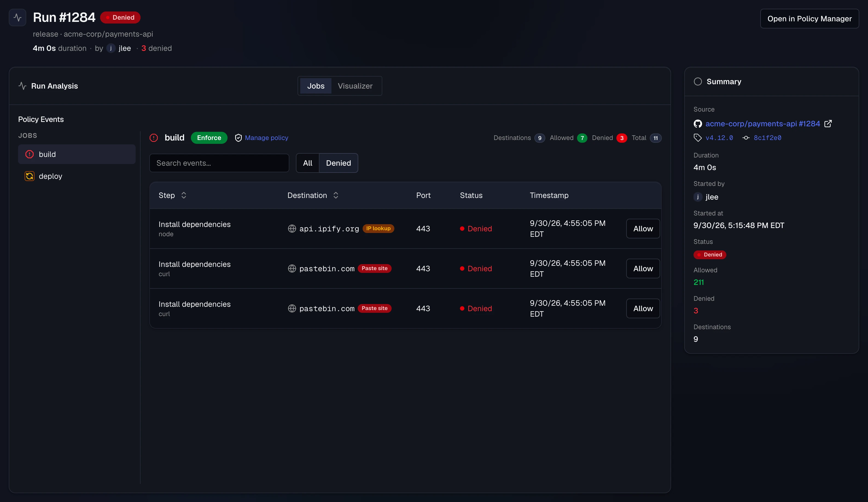Click the shield icon beside Manage policy
Screen dimensions: 868x502
point(238,138)
